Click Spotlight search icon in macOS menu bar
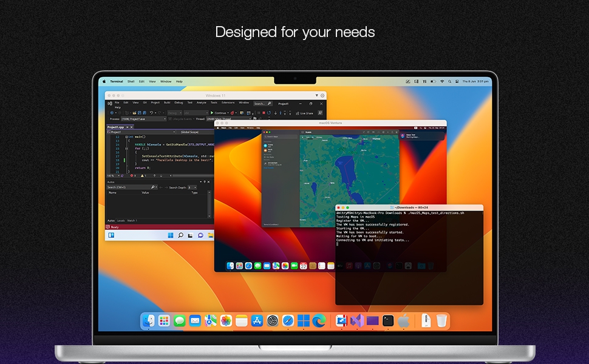Viewport: 589px width, 364px height. click(x=449, y=81)
